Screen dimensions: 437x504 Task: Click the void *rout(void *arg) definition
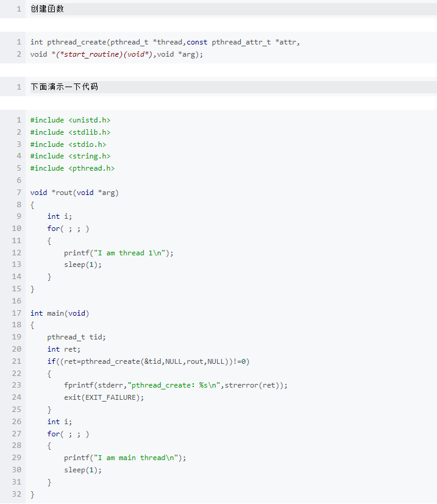pos(74,193)
